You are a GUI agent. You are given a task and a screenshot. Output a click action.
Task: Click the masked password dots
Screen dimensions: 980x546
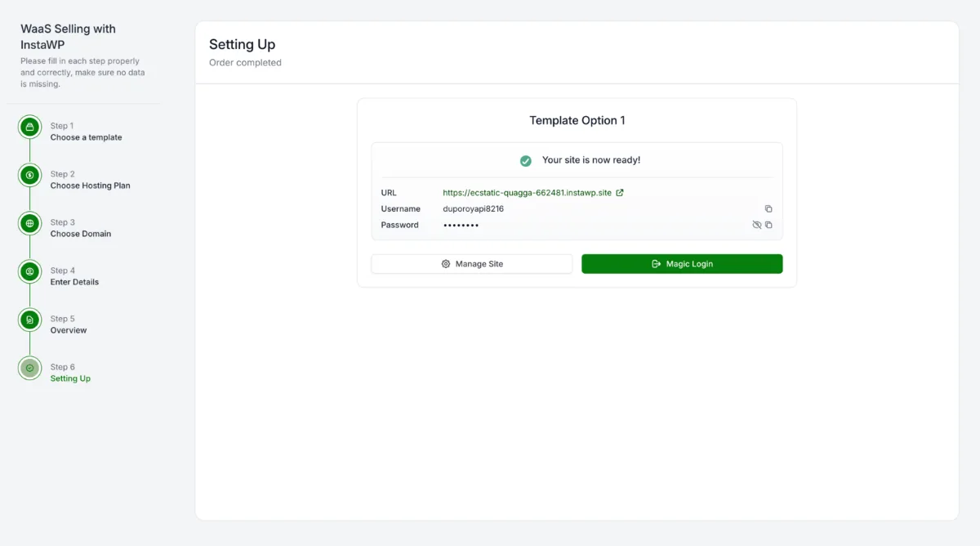tap(461, 225)
